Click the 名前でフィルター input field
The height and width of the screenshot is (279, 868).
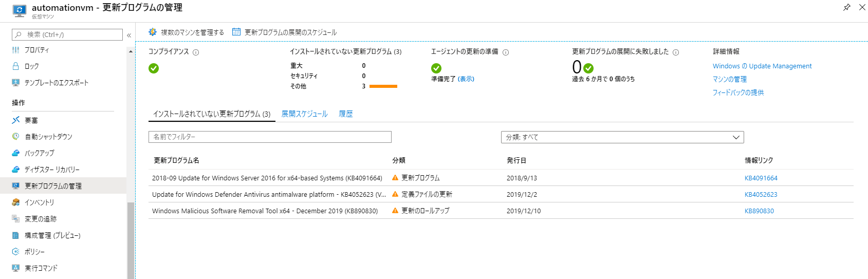click(x=270, y=137)
